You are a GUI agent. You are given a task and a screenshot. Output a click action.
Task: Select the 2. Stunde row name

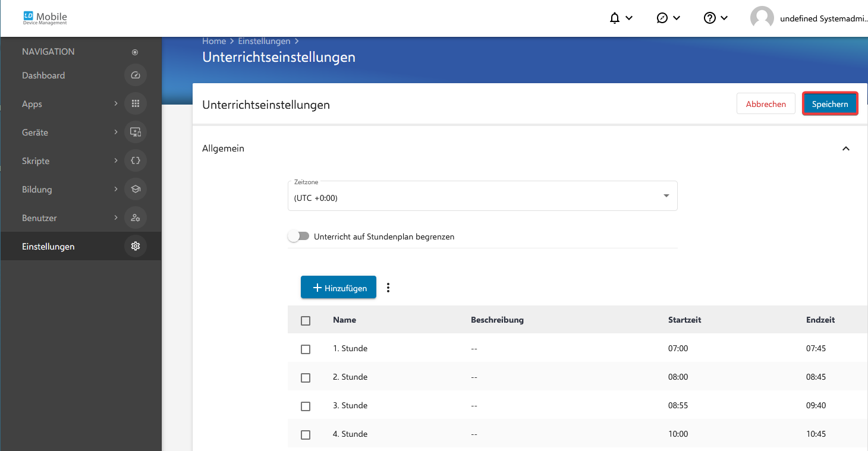350,377
